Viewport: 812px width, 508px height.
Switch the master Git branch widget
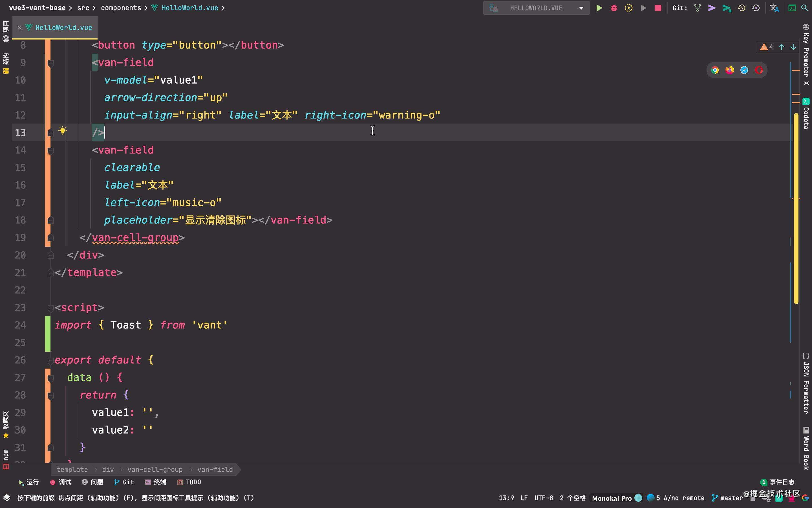click(x=727, y=498)
